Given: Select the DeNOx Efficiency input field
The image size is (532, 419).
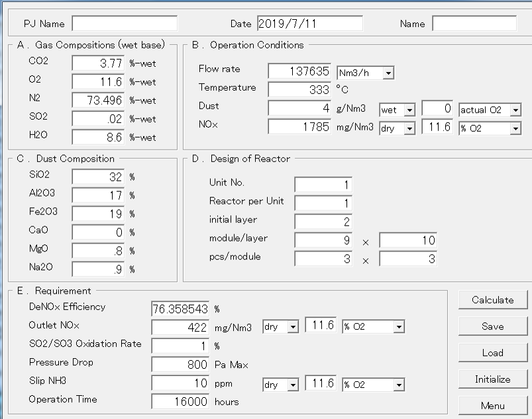Looking at the screenshot, I should 180,308.
